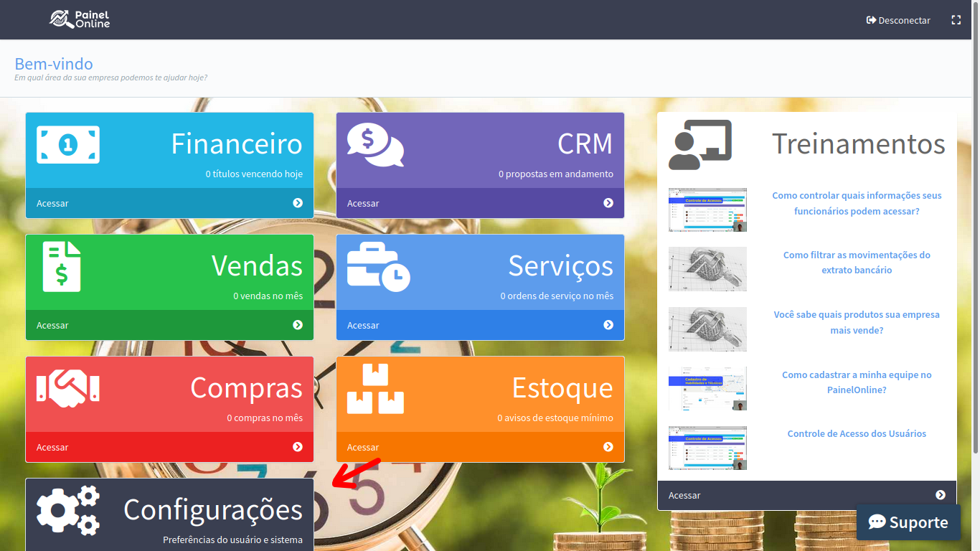
Task: Click the Financeiro banknote icon
Action: (x=68, y=145)
